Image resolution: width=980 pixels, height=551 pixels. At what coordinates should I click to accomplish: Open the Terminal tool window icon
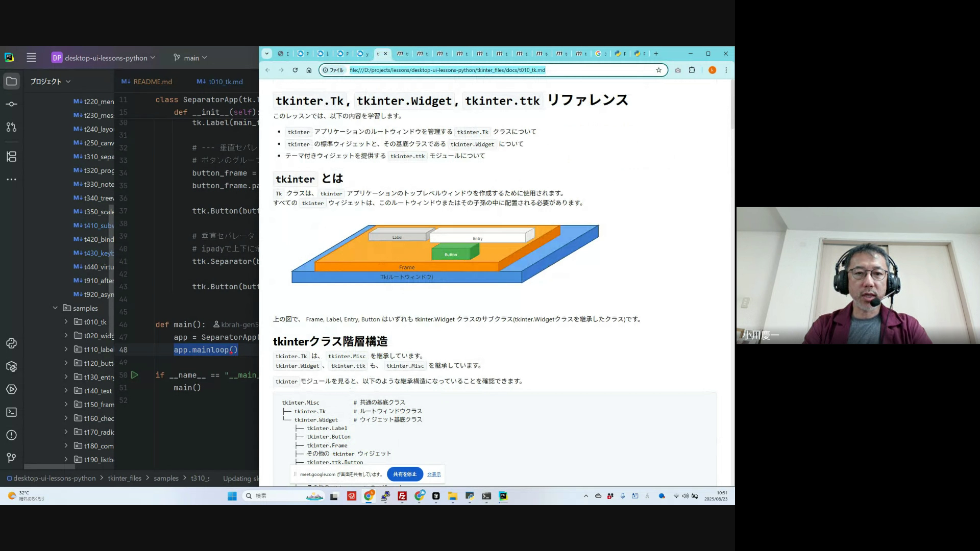(11, 412)
